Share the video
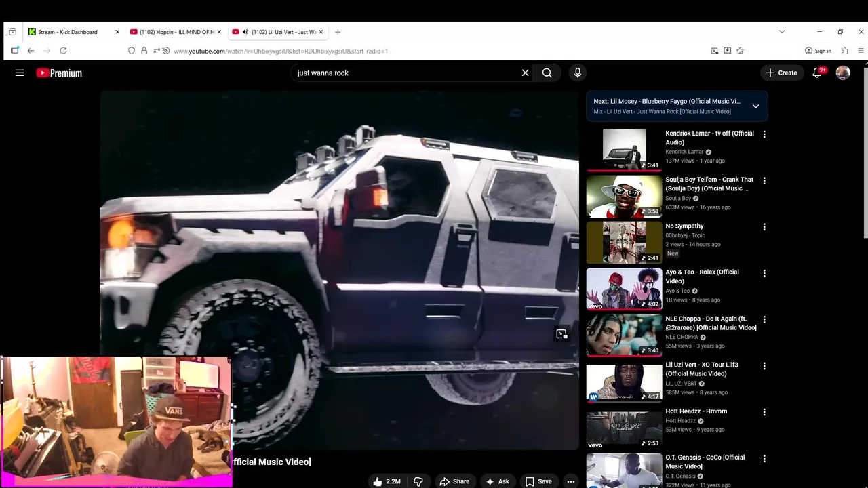Viewport: 868px width, 488px height. click(454, 481)
